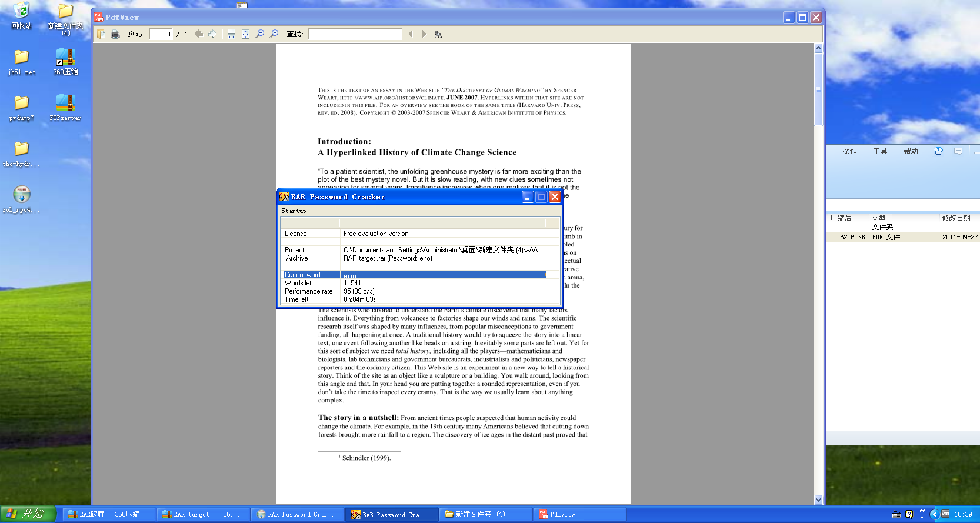
Task: Click the copy document icon in PdfView toolbar
Action: [101, 34]
